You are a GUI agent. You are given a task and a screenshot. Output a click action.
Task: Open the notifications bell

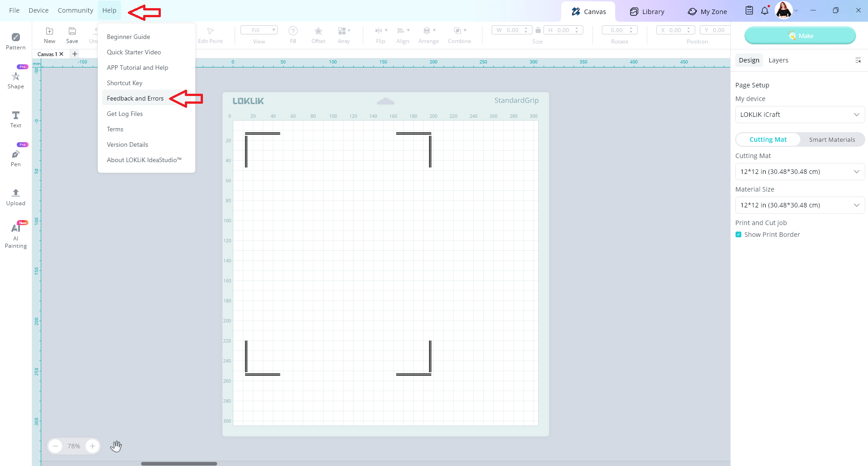point(765,11)
